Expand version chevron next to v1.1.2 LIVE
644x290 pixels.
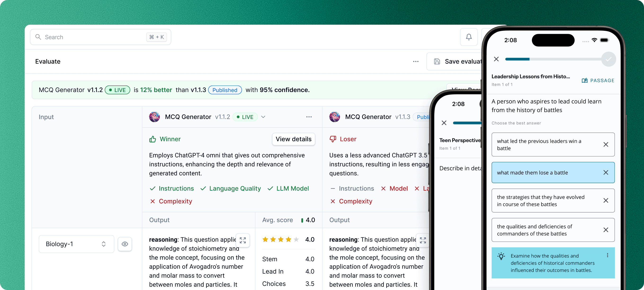(x=263, y=117)
